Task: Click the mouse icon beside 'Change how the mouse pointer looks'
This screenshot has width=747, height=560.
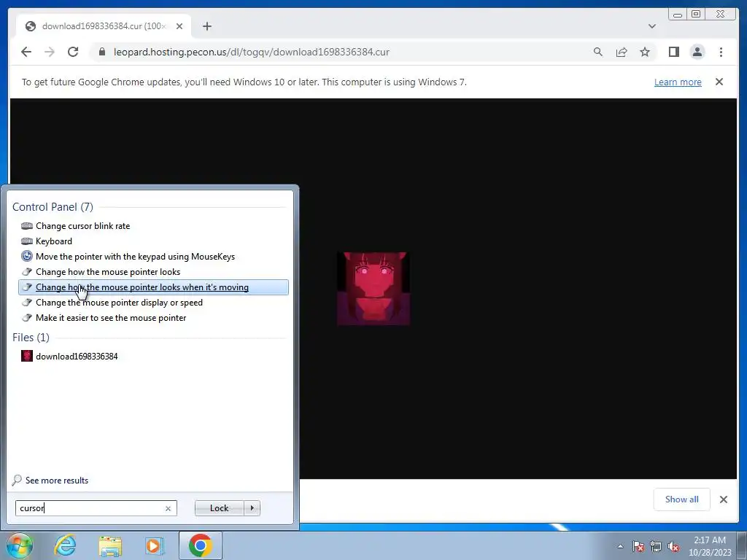Action: [x=27, y=271]
